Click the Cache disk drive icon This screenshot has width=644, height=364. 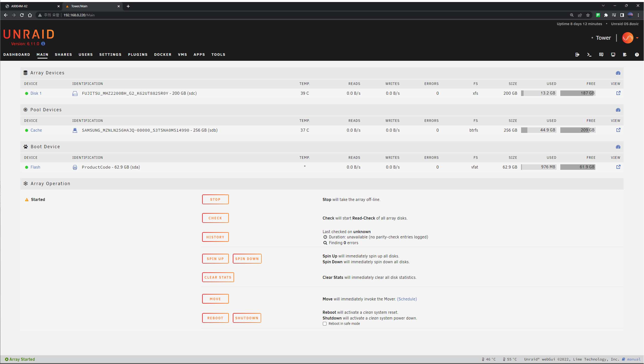point(75,130)
